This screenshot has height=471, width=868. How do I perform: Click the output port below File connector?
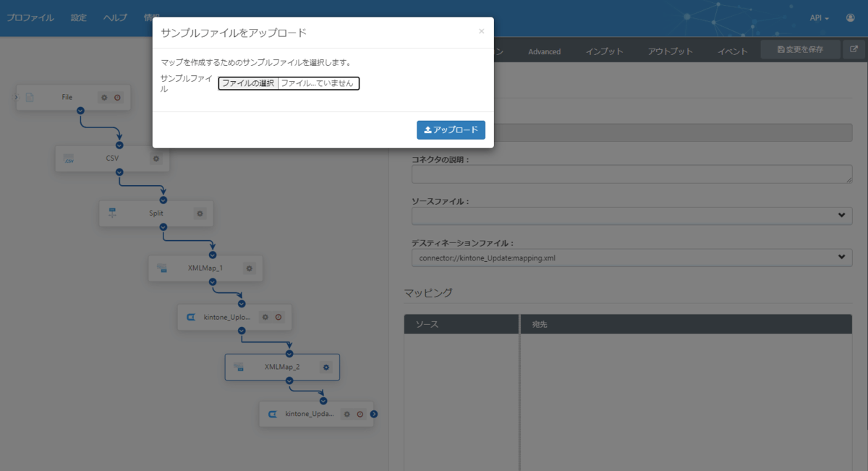point(80,111)
